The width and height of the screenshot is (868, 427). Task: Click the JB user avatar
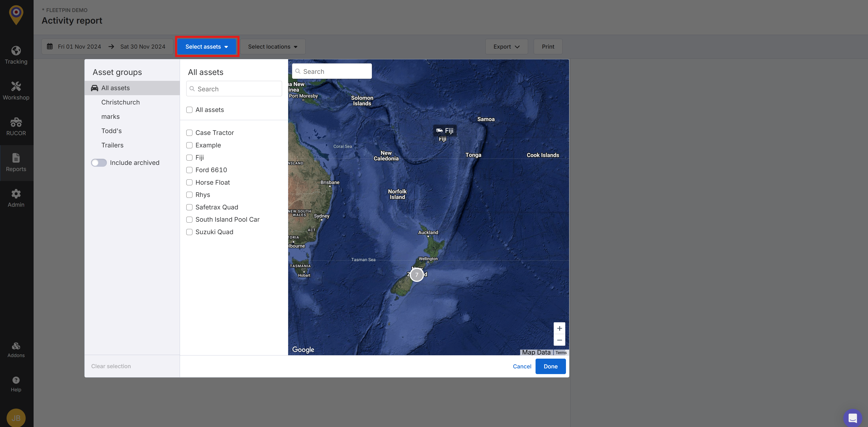16,418
